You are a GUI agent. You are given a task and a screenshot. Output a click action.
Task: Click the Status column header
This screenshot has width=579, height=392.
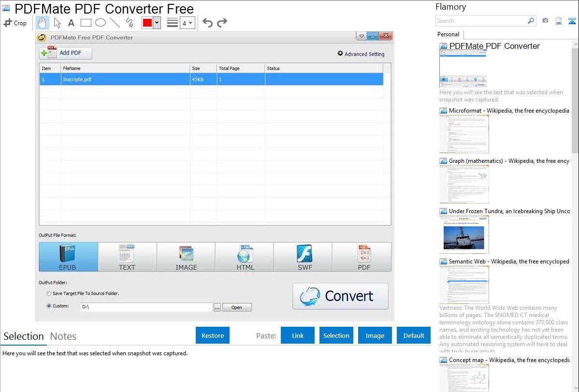tap(324, 68)
